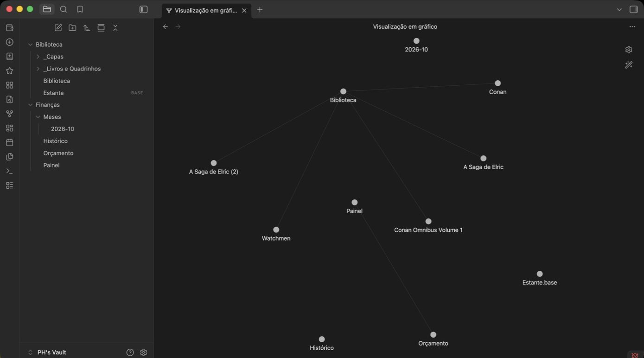Open more options three-dot menu

632,27
